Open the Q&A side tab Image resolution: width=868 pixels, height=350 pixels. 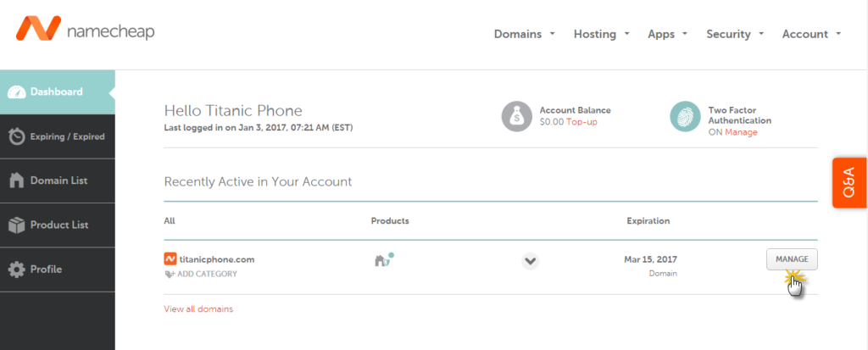point(849,183)
